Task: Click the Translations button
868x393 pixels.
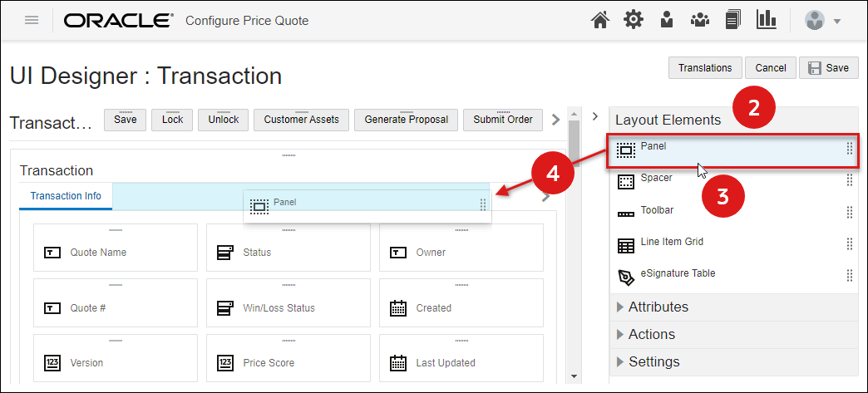Action: click(x=705, y=68)
